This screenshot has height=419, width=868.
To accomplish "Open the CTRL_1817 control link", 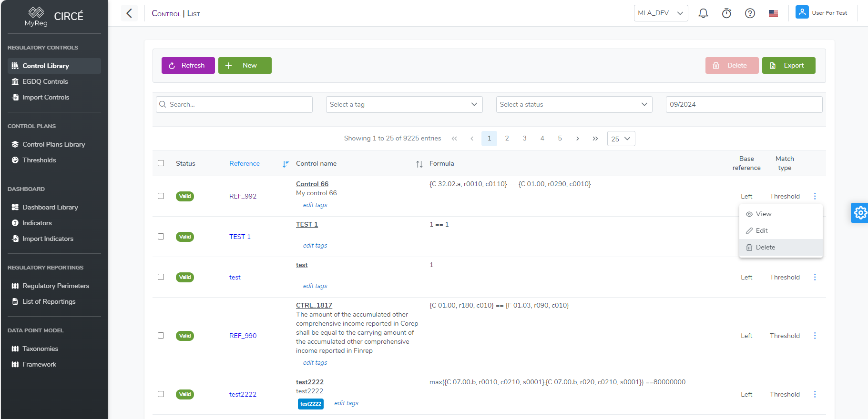I will pyautogui.click(x=314, y=305).
